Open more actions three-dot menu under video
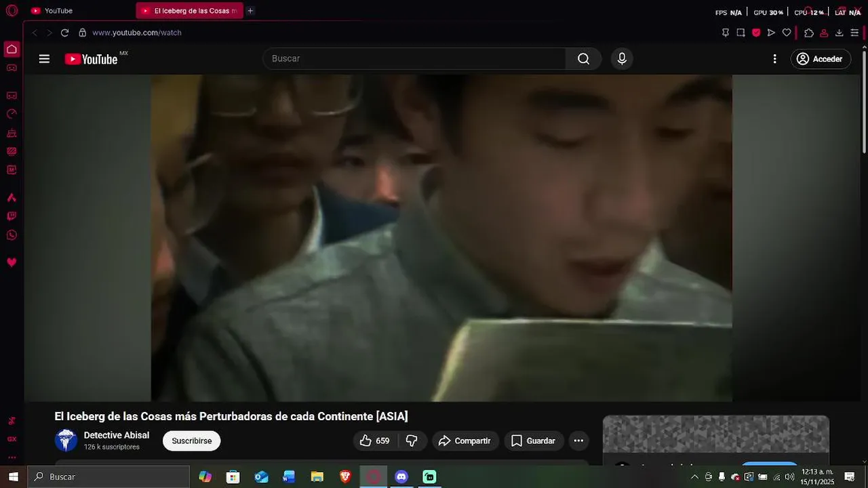868x488 pixels. coord(578,441)
